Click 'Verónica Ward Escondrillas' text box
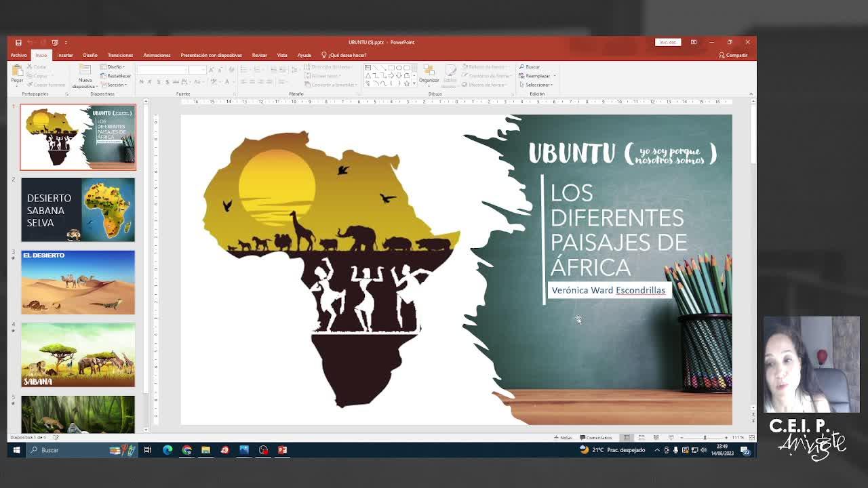 [x=608, y=290]
